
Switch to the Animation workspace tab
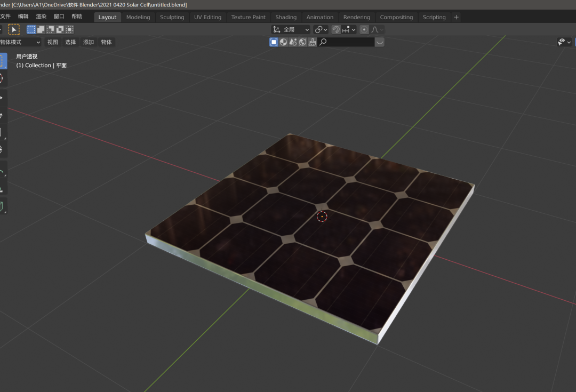[x=320, y=17]
